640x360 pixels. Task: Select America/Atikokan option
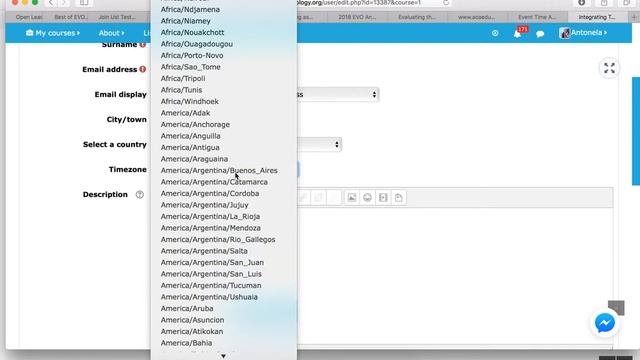pos(192,331)
